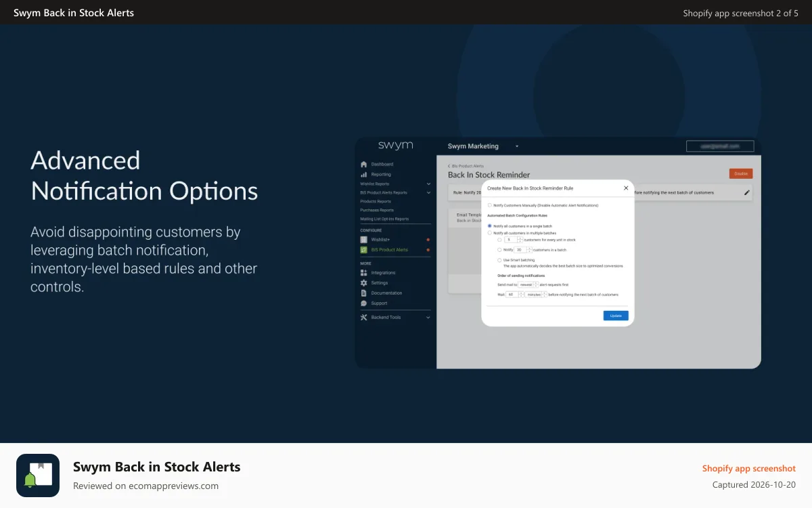Open Reporting in the sidebar
Image resolution: width=812 pixels, height=508 pixels.
point(381,175)
